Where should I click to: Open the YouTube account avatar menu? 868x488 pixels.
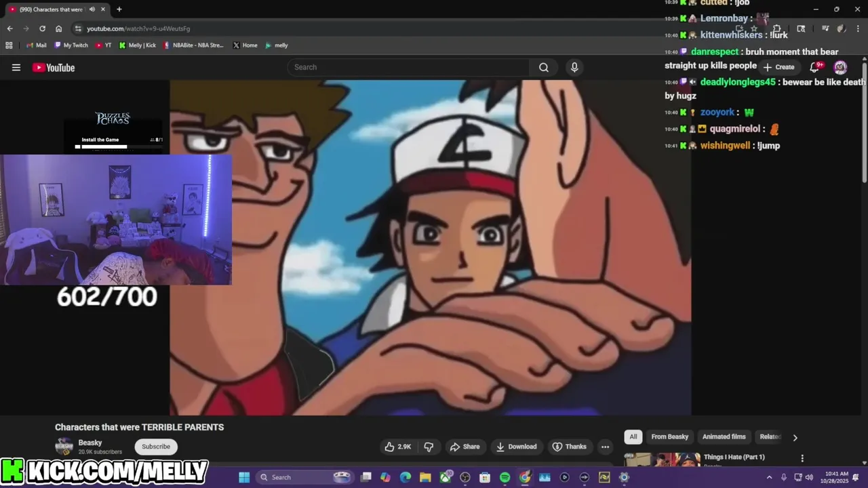point(840,67)
